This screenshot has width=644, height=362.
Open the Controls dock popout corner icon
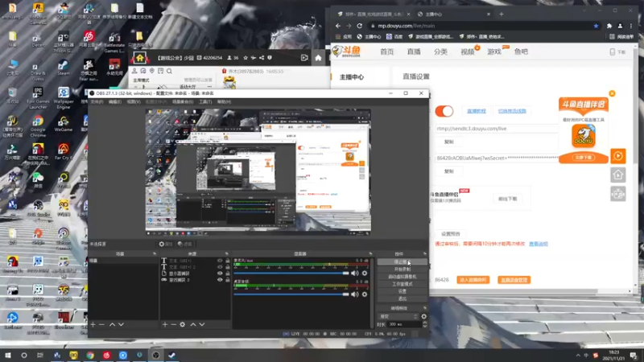click(x=425, y=253)
